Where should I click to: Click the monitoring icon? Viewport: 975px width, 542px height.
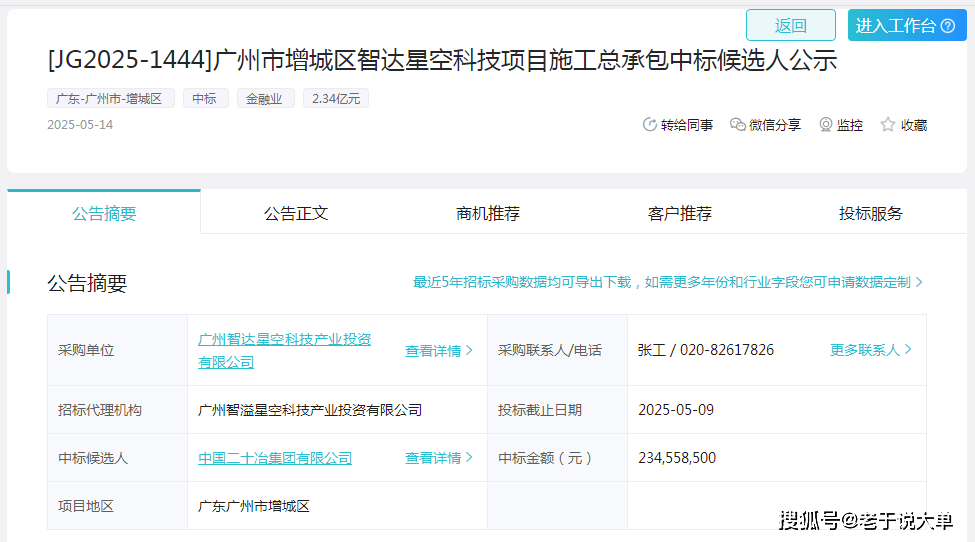826,125
